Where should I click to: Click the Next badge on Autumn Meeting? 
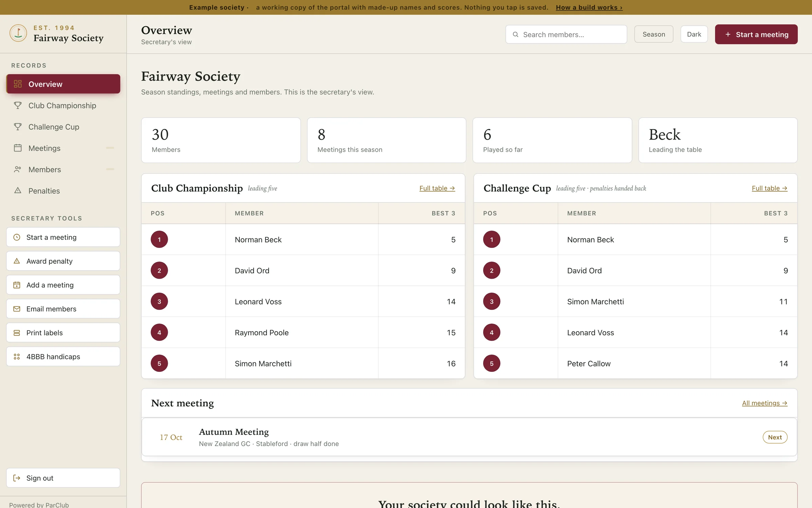click(x=775, y=437)
